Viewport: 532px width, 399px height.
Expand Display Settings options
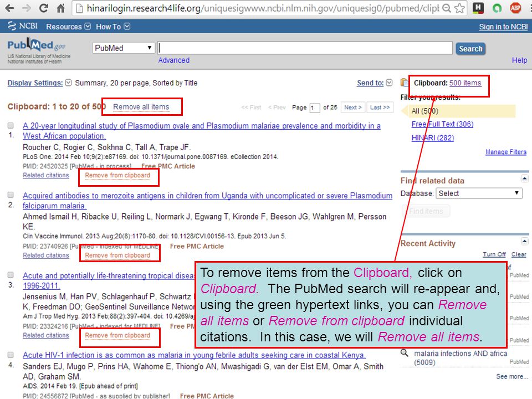pos(39,83)
